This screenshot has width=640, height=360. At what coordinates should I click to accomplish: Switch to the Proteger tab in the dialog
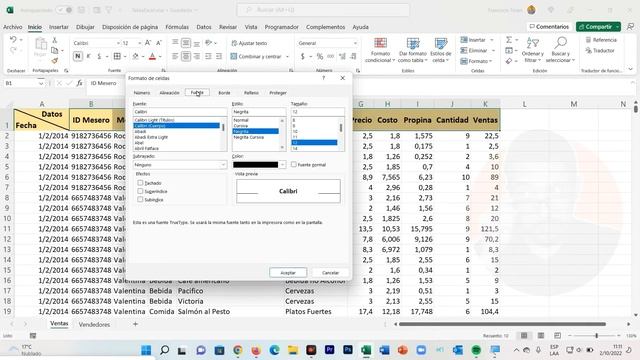[x=278, y=93]
